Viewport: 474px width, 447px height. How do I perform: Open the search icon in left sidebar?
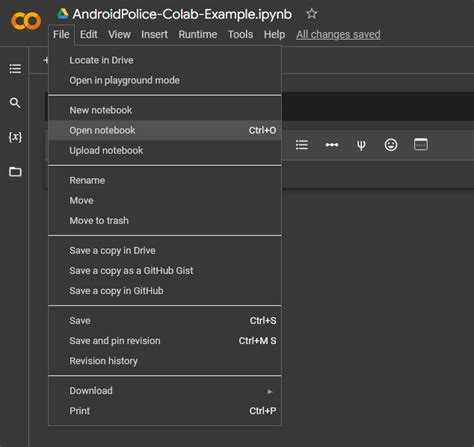[x=15, y=103]
